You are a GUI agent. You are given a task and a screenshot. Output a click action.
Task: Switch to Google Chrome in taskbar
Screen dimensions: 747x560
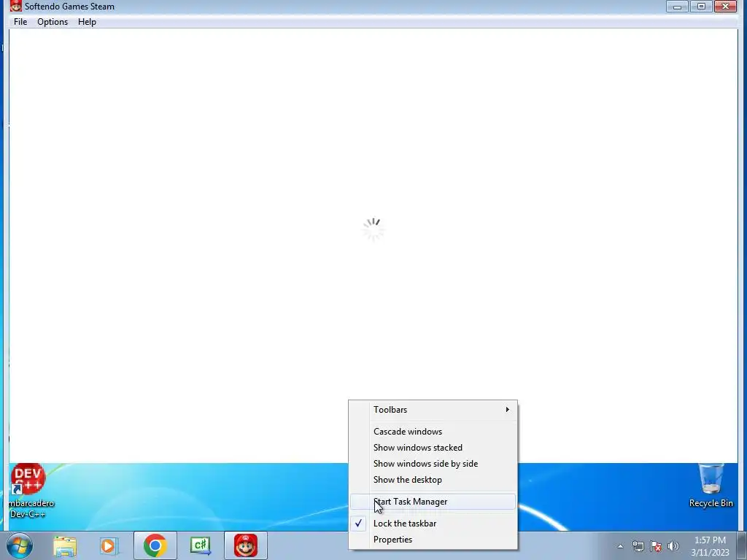pyautogui.click(x=155, y=545)
